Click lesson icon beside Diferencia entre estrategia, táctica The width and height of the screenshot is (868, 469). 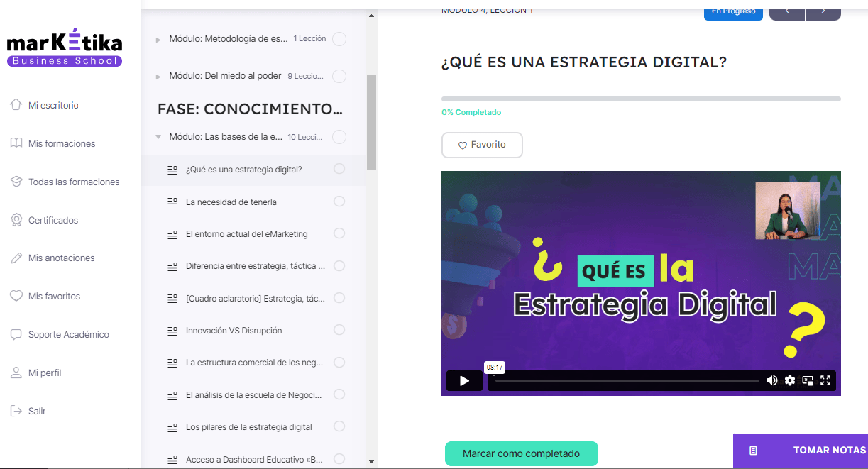pyautogui.click(x=172, y=266)
